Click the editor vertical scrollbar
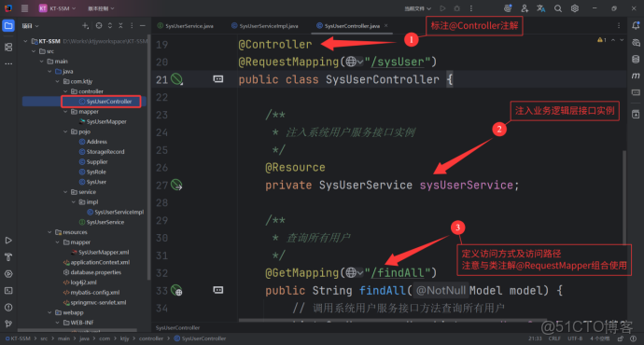The width and height of the screenshot is (644, 345). pyautogui.click(x=624, y=197)
